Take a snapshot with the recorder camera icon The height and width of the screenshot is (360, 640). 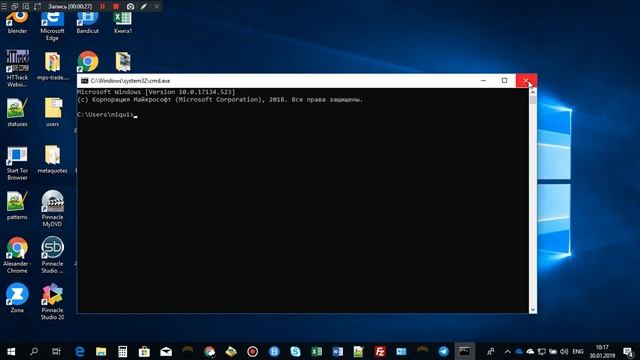tap(130, 7)
